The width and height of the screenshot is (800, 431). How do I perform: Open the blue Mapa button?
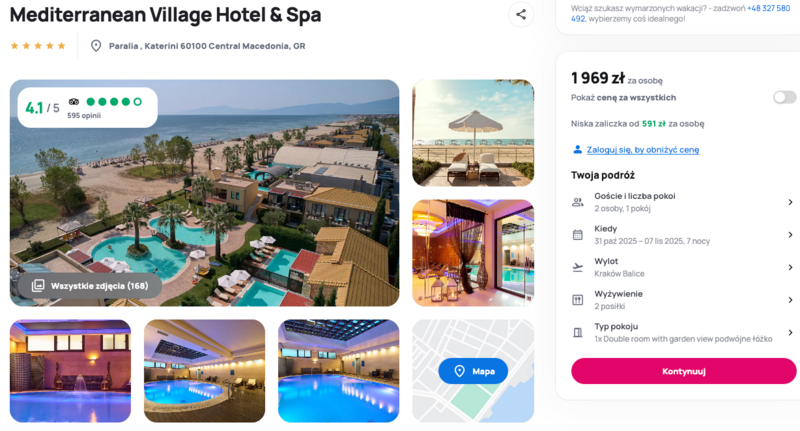(473, 371)
